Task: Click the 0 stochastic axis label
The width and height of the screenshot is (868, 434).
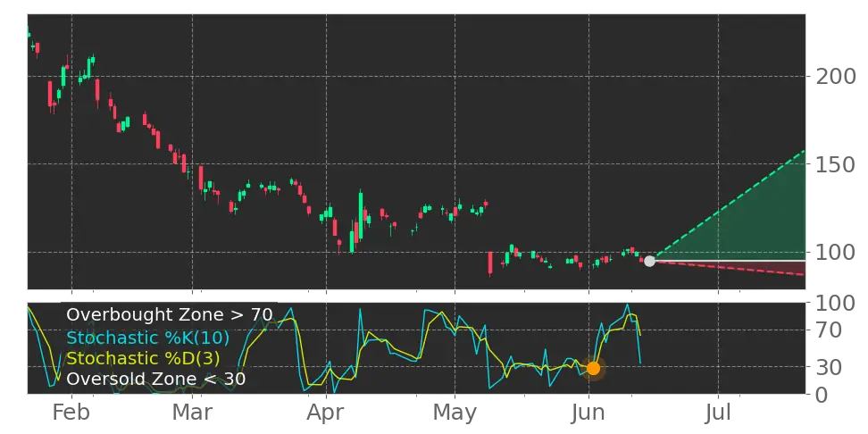Action: click(x=822, y=395)
